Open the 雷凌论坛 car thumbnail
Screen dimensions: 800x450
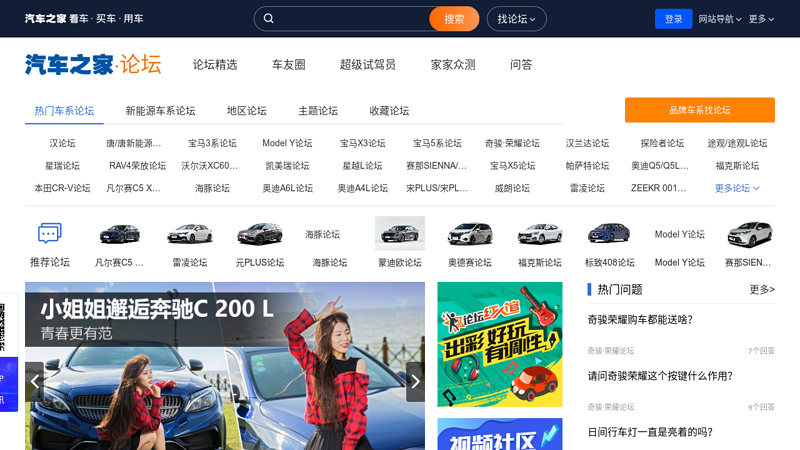tap(190, 234)
